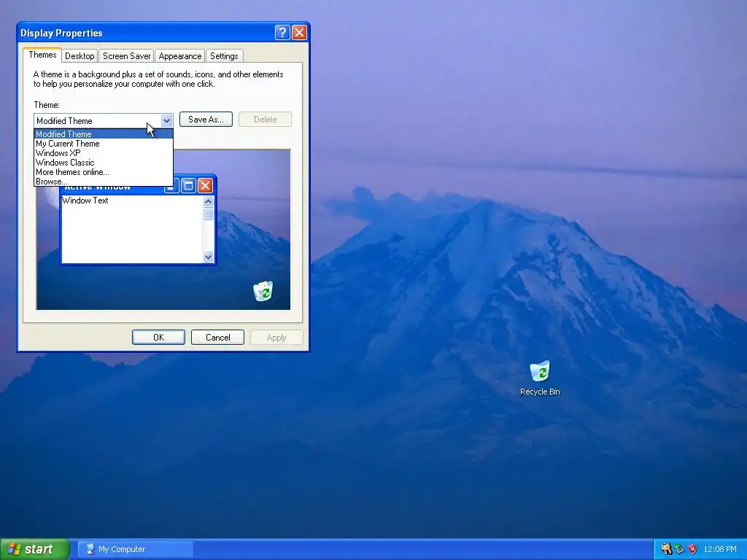
Task: Choose Browse... from theme list
Action: [x=104, y=182]
